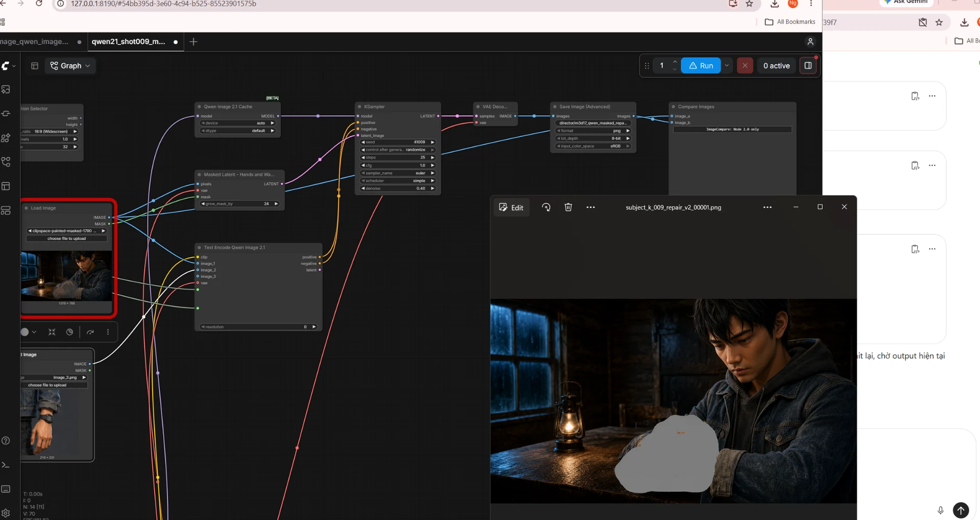980x520 pixels.
Task: Open the Chrome downloads icon
Action: [775, 4]
